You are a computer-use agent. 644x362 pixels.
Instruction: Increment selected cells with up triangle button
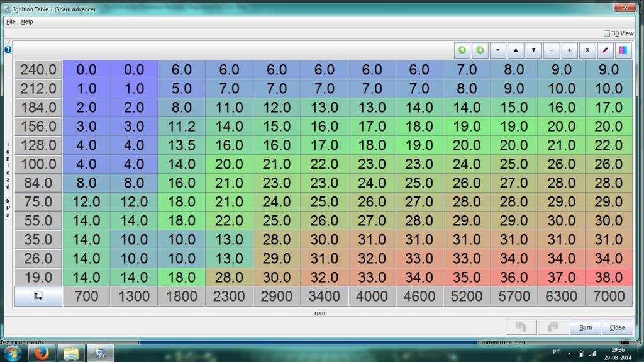pos(516,50)
